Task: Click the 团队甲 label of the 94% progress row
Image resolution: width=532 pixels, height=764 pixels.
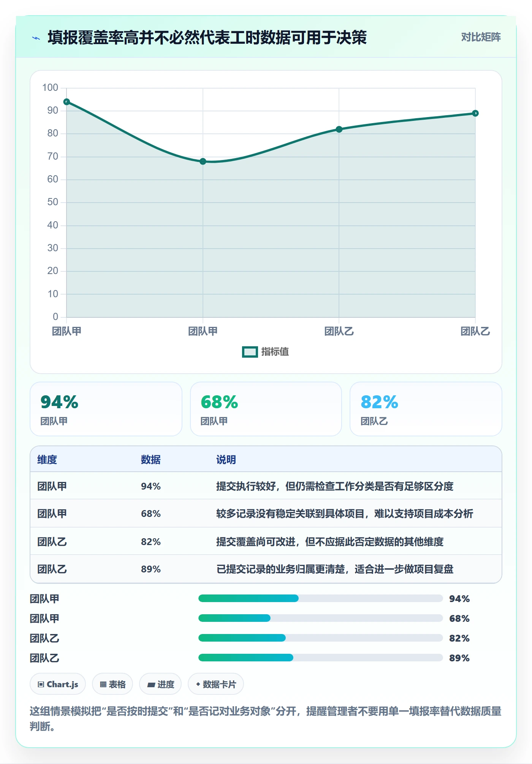Action: pos(44,599)
